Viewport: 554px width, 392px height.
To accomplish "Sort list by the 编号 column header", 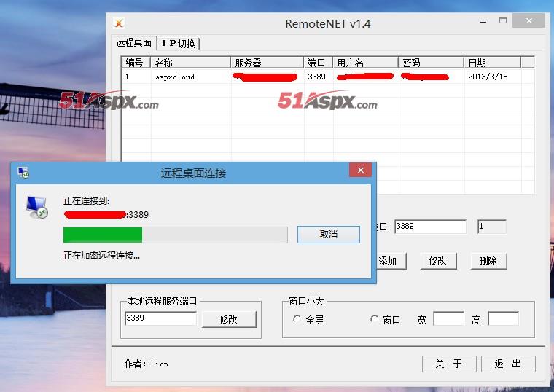I will click(136, 63).
